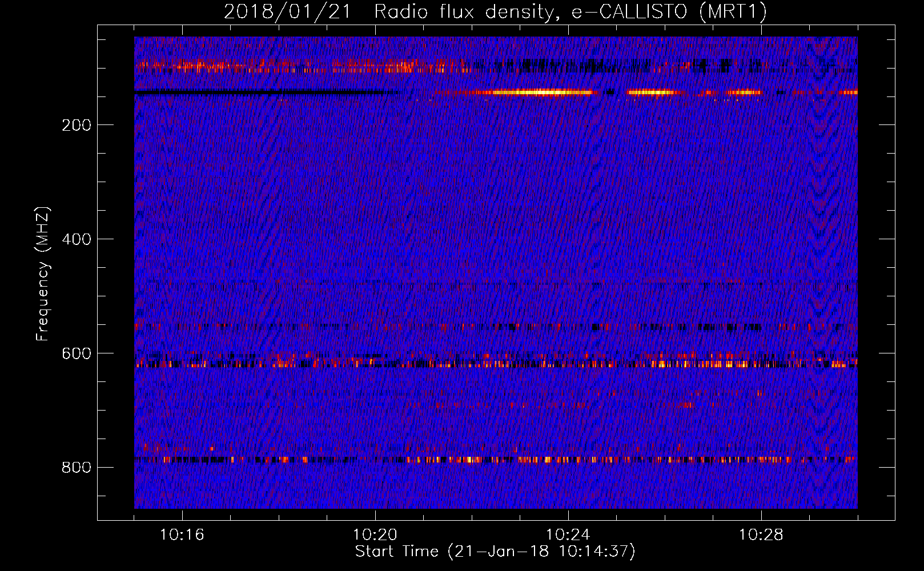Click the 10:28 time tick label
924x571 pixels.
pos(761,535)
